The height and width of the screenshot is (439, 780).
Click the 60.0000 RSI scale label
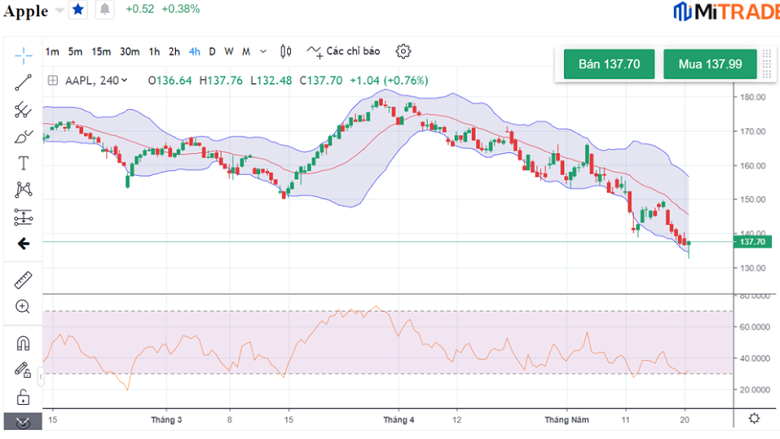(755, 327)
